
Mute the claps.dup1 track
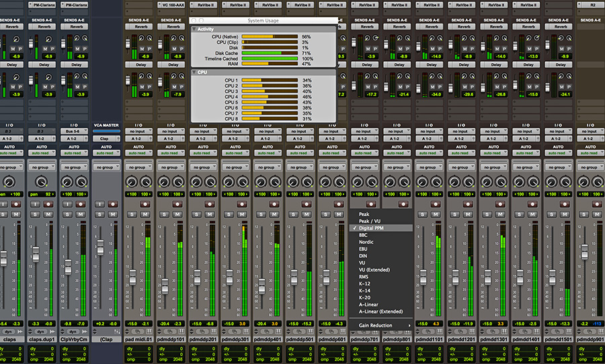pyautogui.click(x=48, y=214)
